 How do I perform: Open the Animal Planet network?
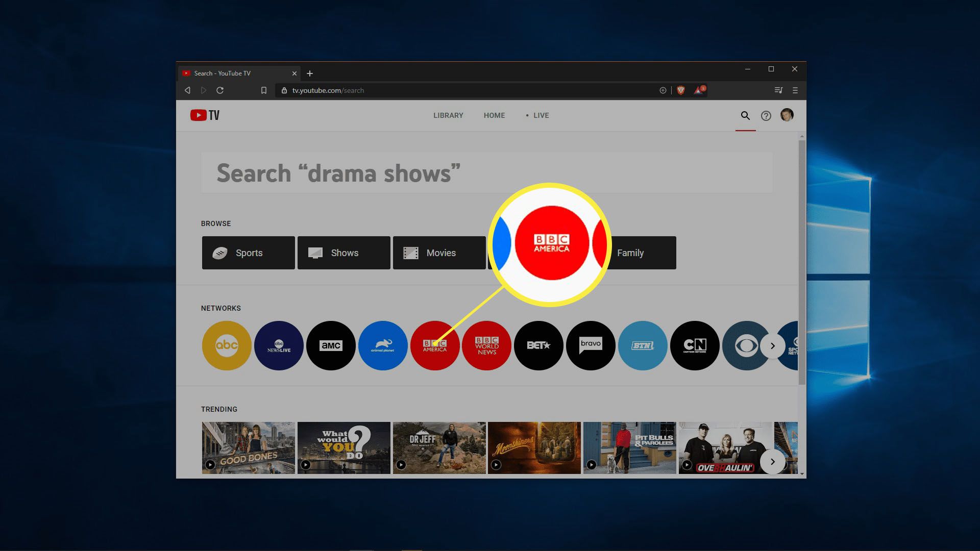click(383, 345)
